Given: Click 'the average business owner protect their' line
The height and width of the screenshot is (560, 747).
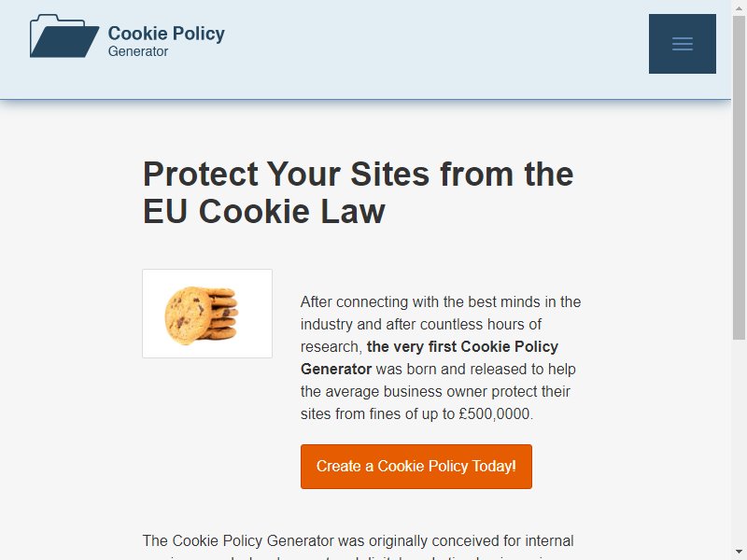Looking at the screenshot, I should 435,391.
